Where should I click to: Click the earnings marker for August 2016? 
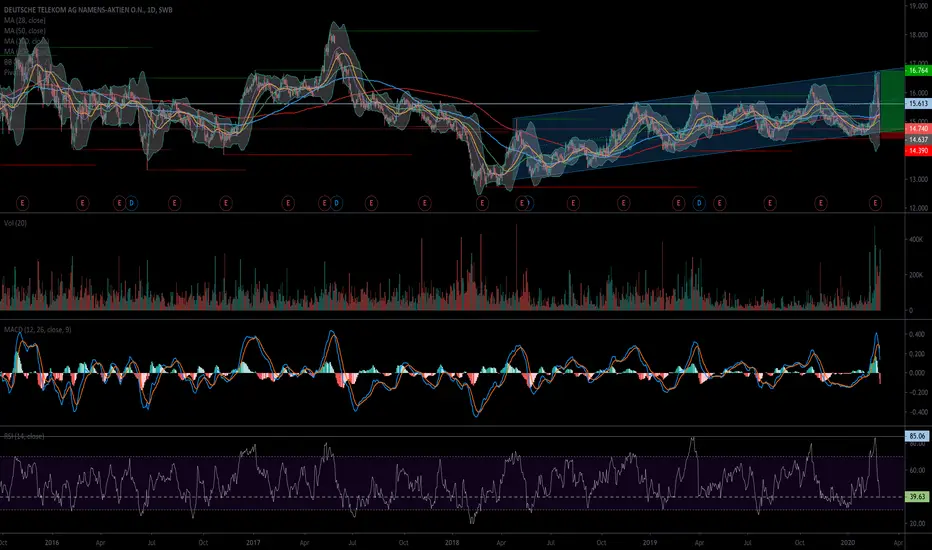174,203
